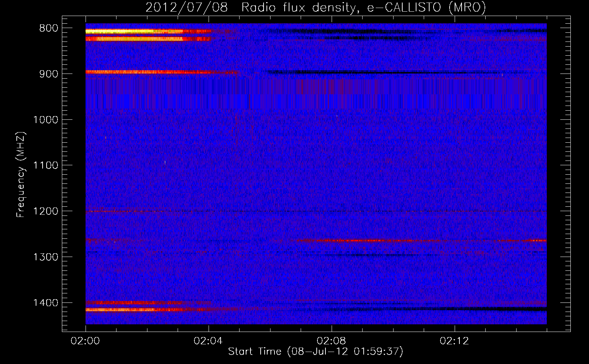
Task: Click the 800 frequency tick label
Action: click(49, 28)
